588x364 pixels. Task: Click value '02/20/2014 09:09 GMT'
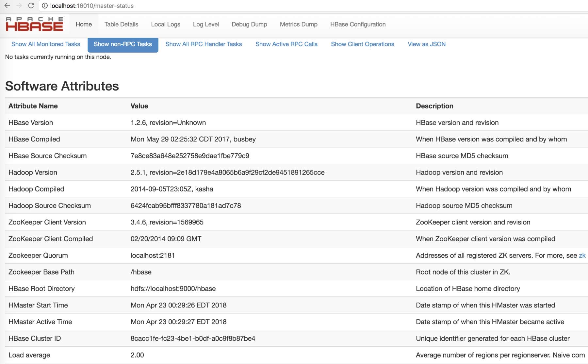coord(166,239)
